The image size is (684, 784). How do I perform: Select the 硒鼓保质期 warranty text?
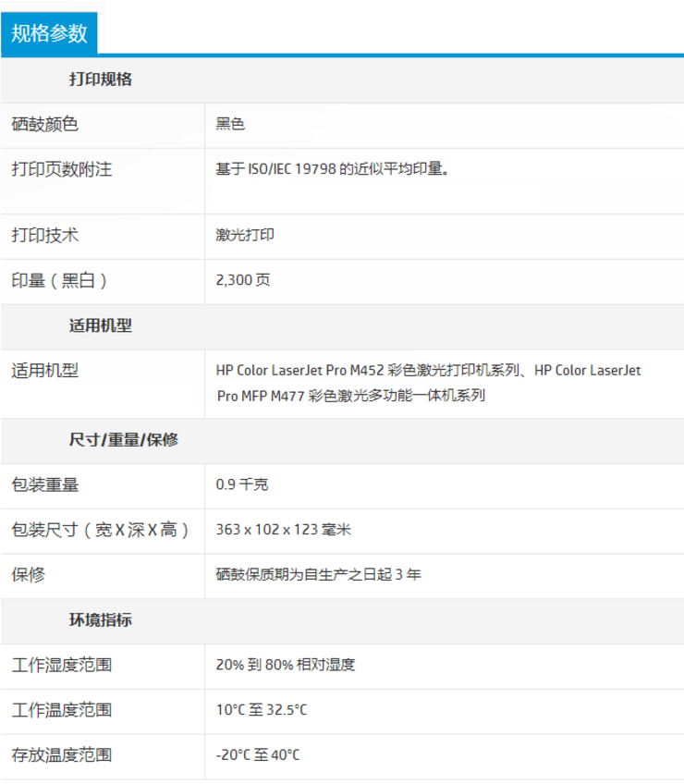[319, 574]
